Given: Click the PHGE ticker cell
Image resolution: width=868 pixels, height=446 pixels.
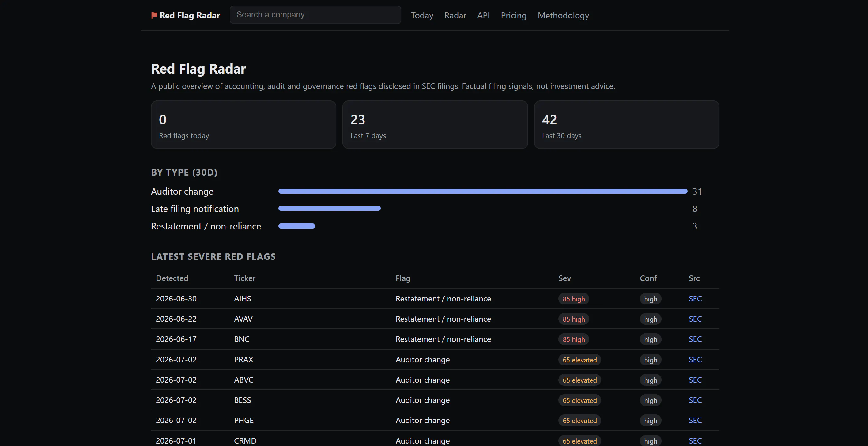Looking at the screenshot, I should [243, 420].
